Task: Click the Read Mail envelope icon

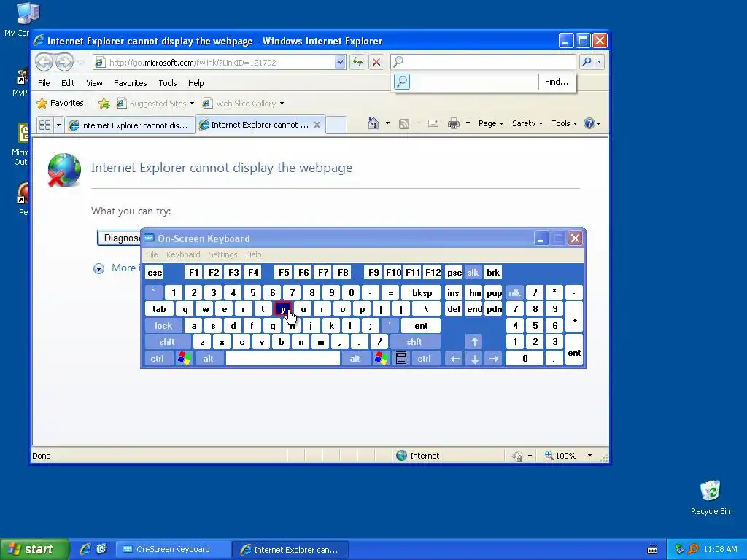Action: click(433, 123)
